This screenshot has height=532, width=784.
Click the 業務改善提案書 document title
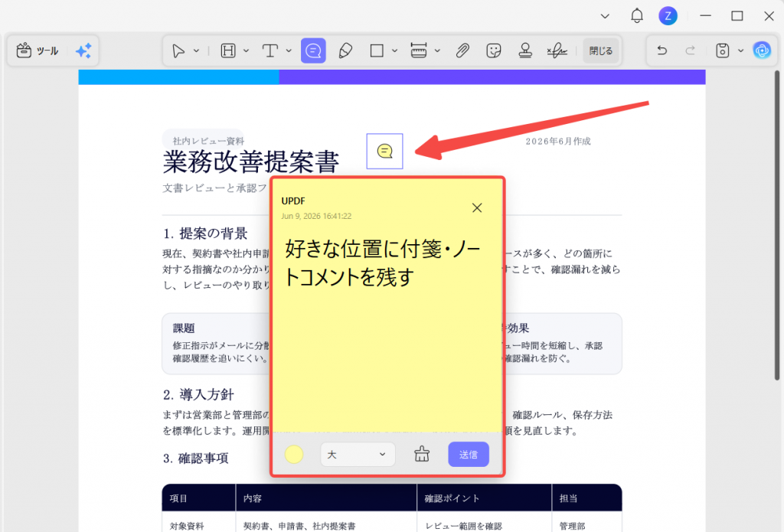(x=251, y=162)
